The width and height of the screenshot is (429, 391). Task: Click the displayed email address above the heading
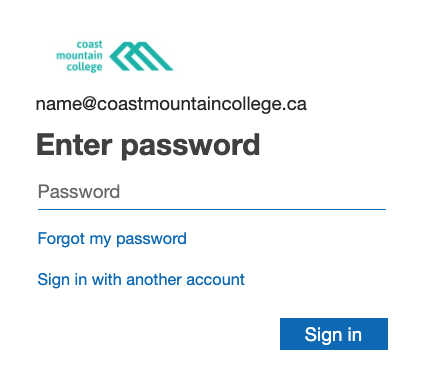tap(171, 104)
